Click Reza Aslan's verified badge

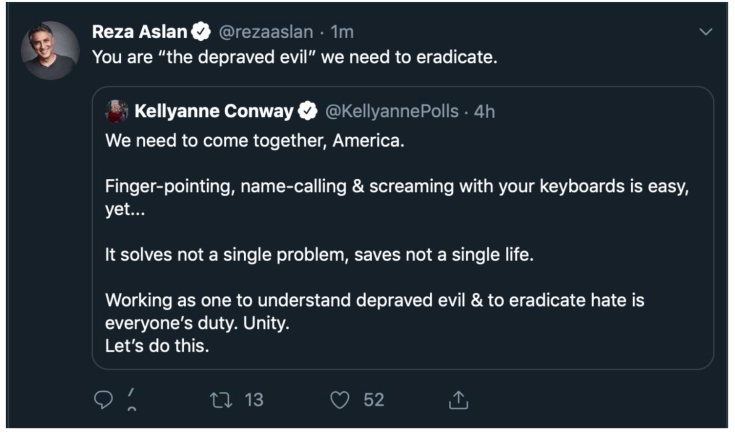pyautogui.click(x=200, y=31)
